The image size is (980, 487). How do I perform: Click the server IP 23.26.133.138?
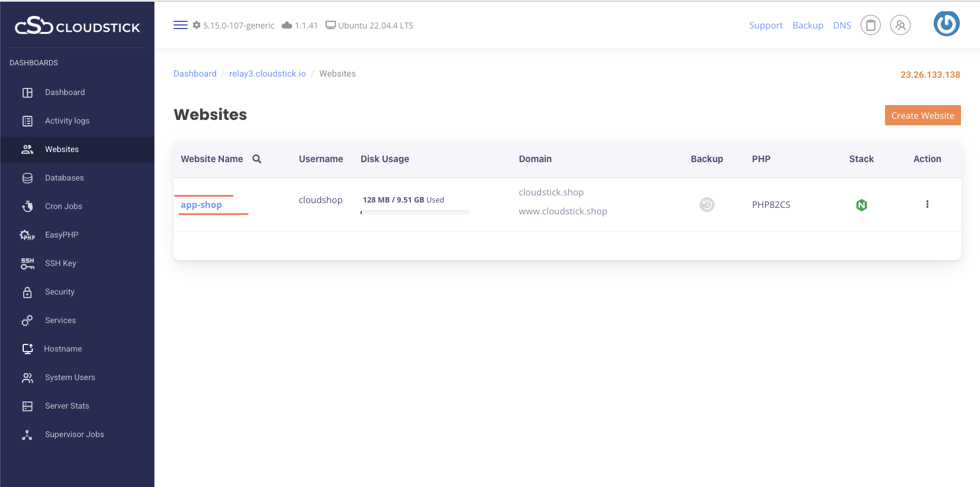pyautogui.click(x=930, y=75)
